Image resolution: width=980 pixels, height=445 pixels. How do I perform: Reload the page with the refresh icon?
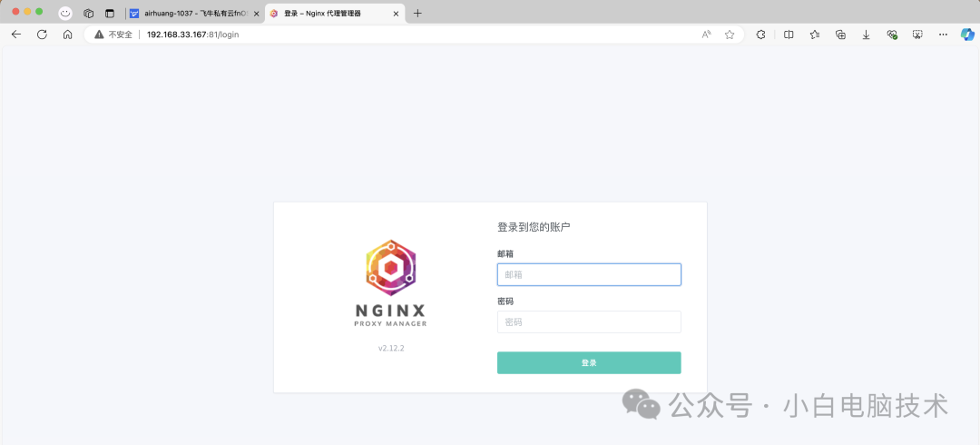pos(42,35)
